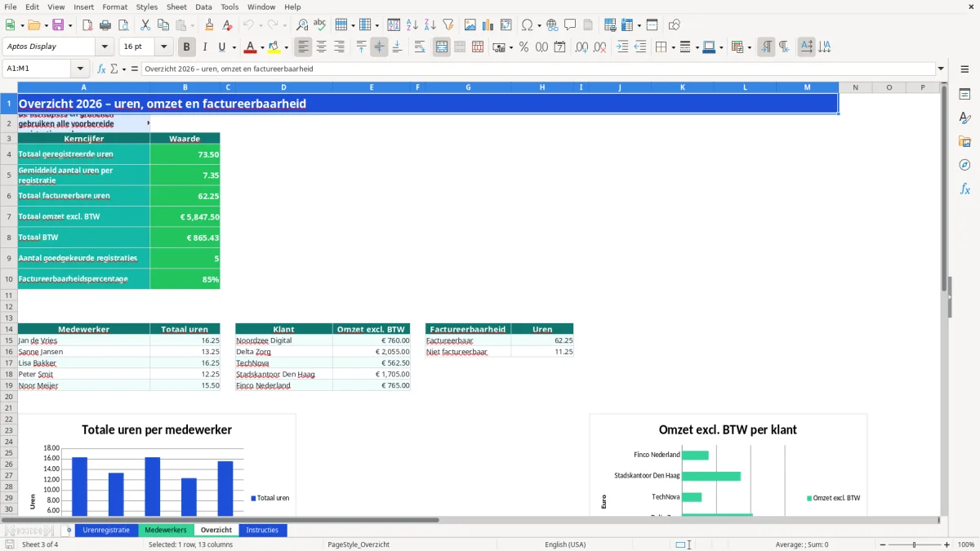
Task: Click PageStyle_Overzicht in status bar
Action: pos(359,544)
